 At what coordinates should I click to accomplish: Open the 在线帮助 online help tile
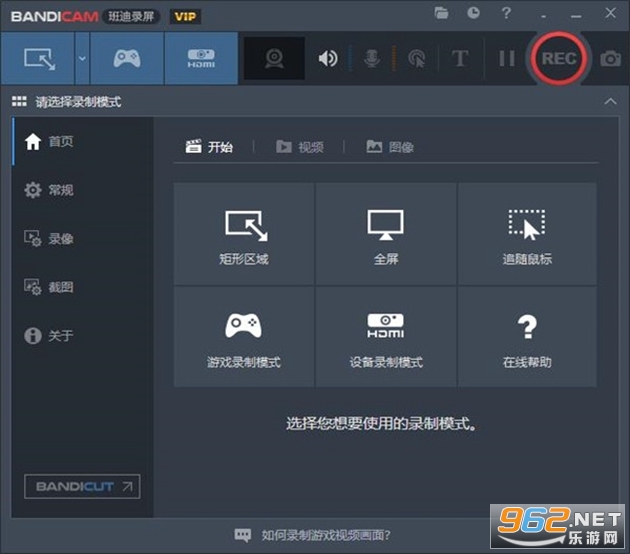(x=527, y=337)
